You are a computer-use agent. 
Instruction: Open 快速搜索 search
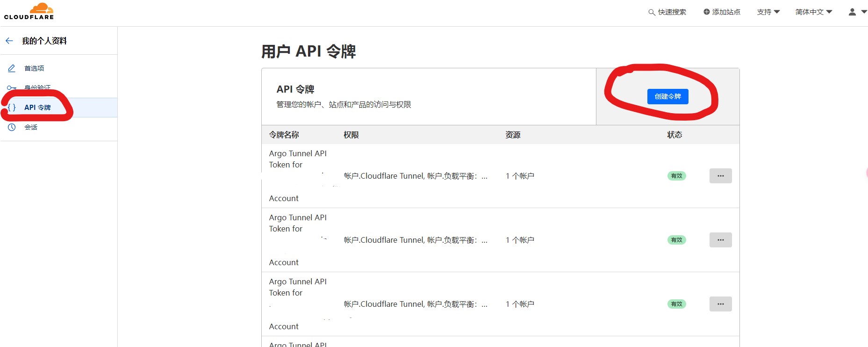coord(667,12)
